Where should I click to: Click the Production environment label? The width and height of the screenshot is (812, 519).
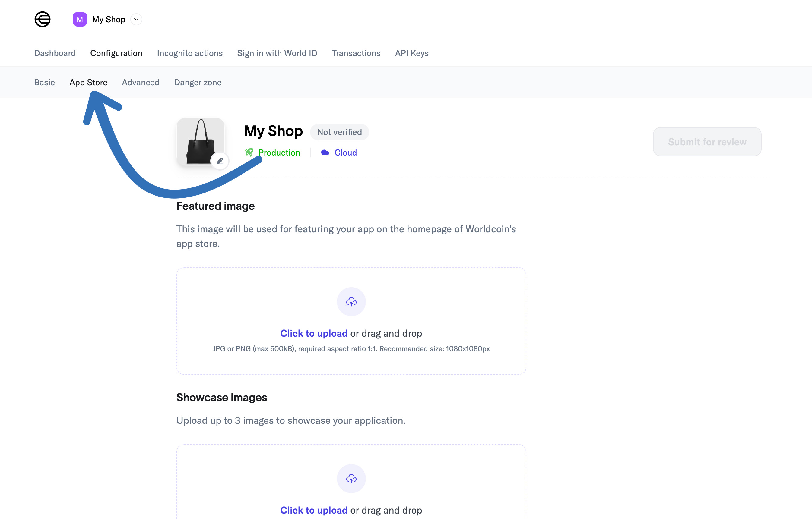coord(279,153)
